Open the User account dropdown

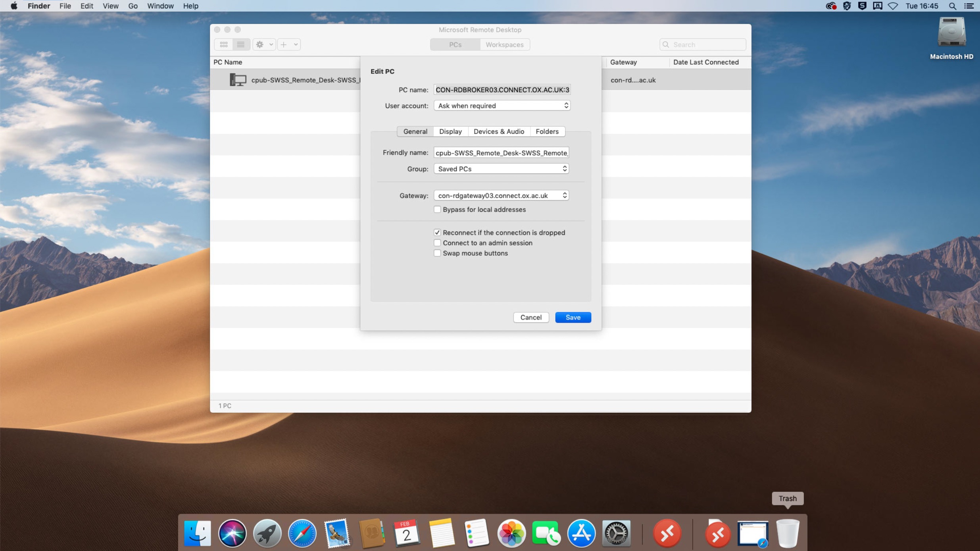click(x=502, y=106)
